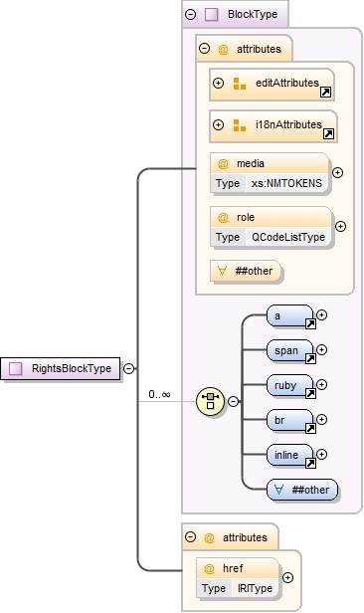Screen dimensions: 364x613
Task: Click the @ icon of media attribute
Action: pyautogui.click(x=223, y=164)
